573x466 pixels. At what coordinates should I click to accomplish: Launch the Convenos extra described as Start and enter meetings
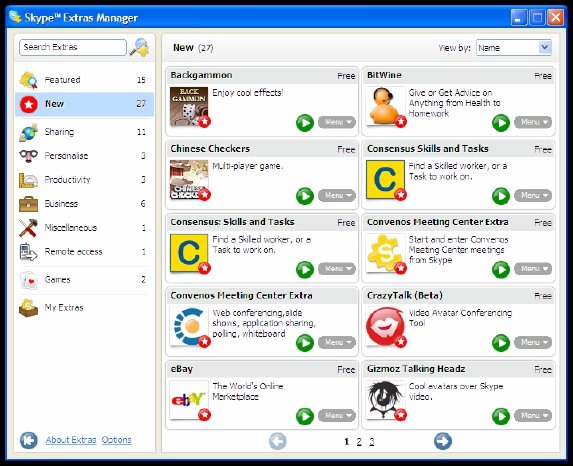pyautogui.click(x=501, y=270)
